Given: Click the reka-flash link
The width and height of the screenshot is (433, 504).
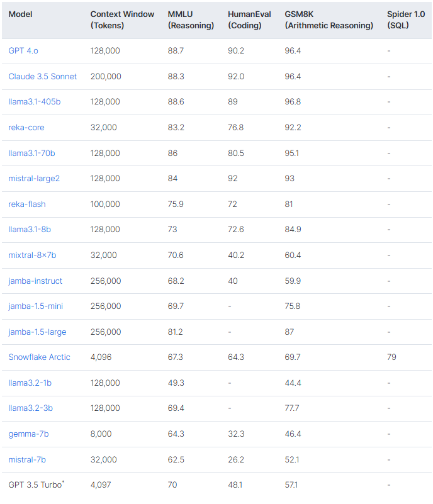Looking at the screenshot, I should click(x=27, y=204).
